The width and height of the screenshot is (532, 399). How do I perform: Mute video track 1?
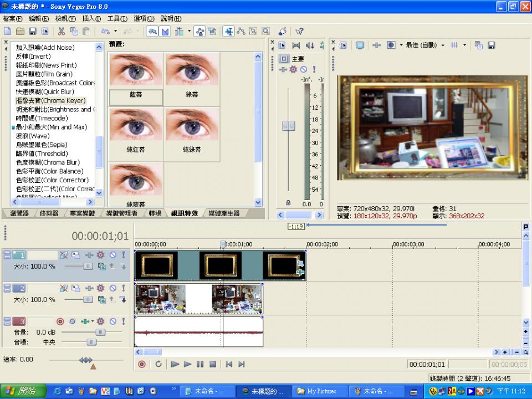click(112, 255)
